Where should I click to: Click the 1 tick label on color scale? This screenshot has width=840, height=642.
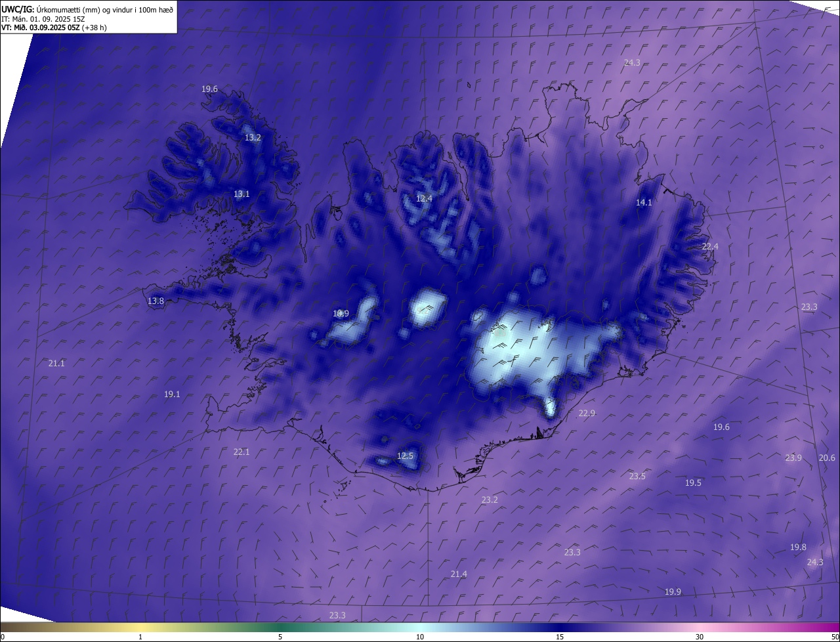coord(140,637)
